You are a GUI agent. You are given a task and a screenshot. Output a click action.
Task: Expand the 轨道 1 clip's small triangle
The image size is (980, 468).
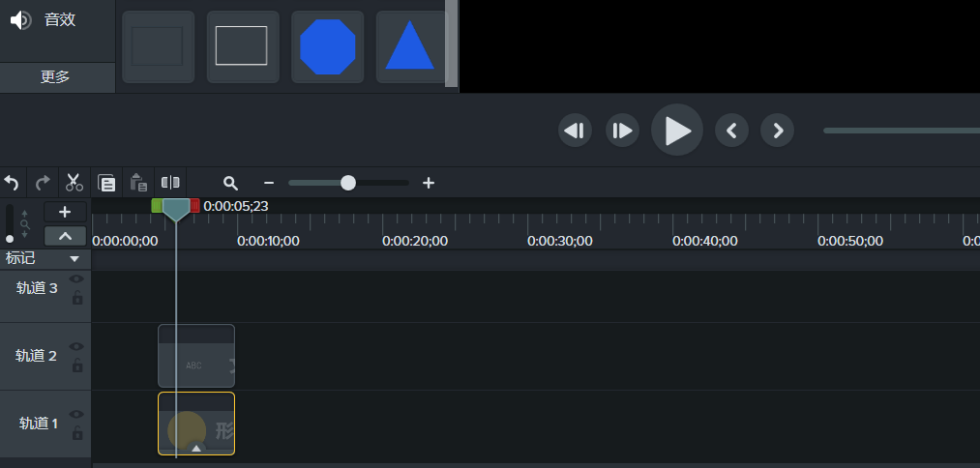[196, 448]
